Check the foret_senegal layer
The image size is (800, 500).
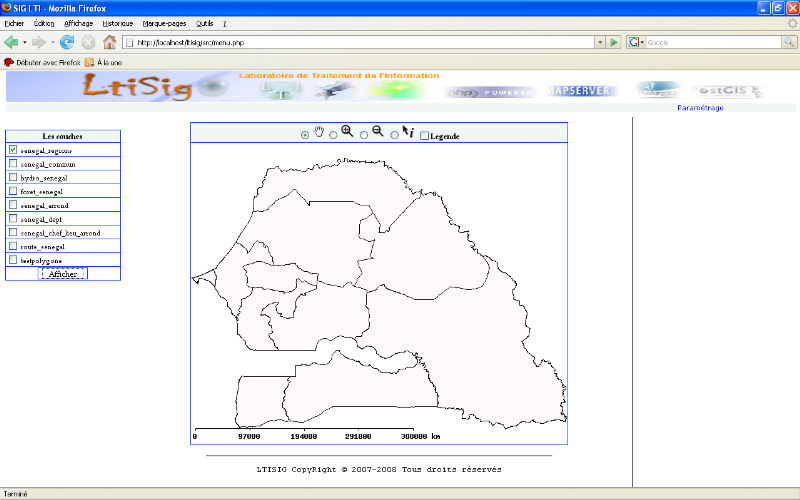pos(13,191)
